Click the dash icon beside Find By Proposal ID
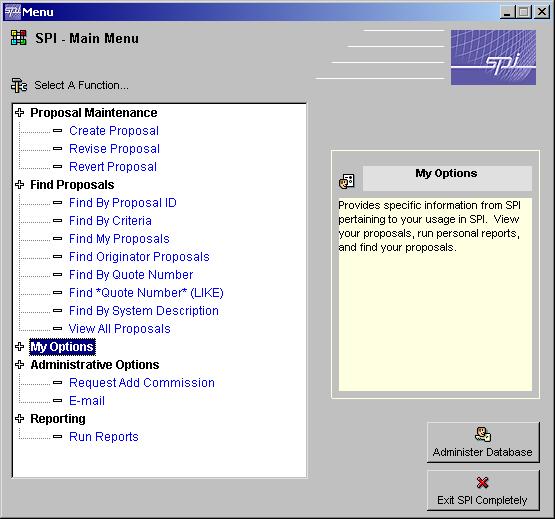The height and width of the screenshot is (519, 555). (x=57, y=203)
